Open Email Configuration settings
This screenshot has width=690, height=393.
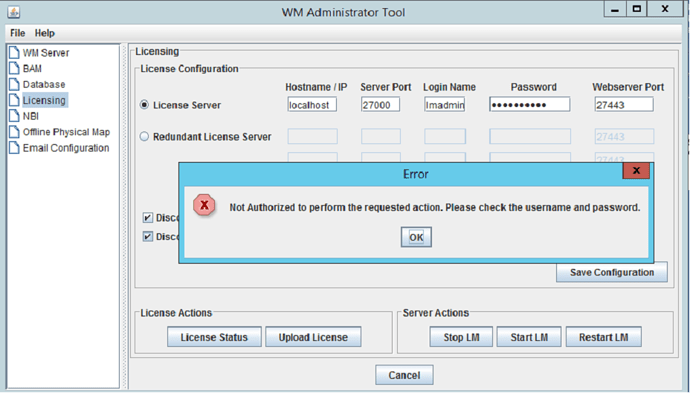click(x=66, y=148)
